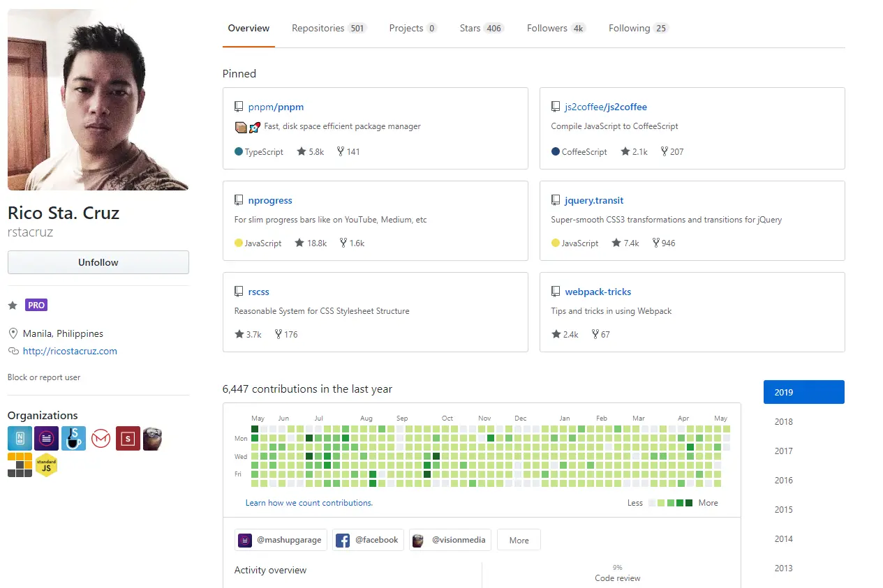Select the 2018 contributions year

[x=784, y=421]
